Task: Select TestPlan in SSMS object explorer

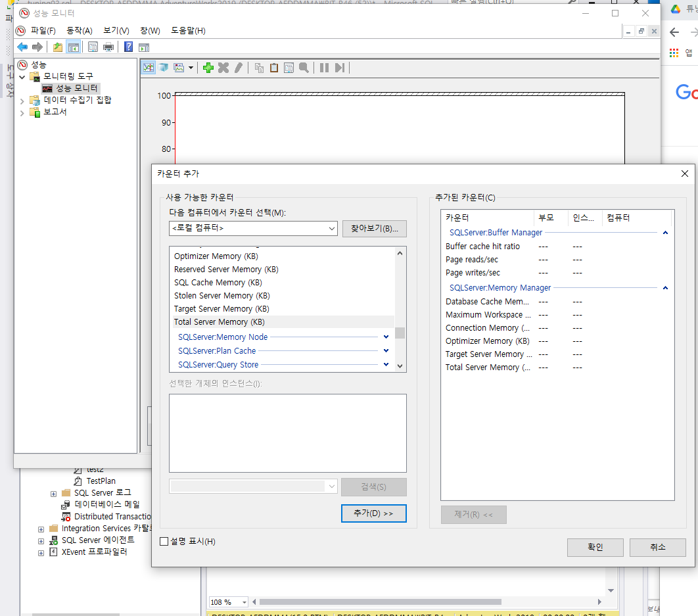Action: 101,481
